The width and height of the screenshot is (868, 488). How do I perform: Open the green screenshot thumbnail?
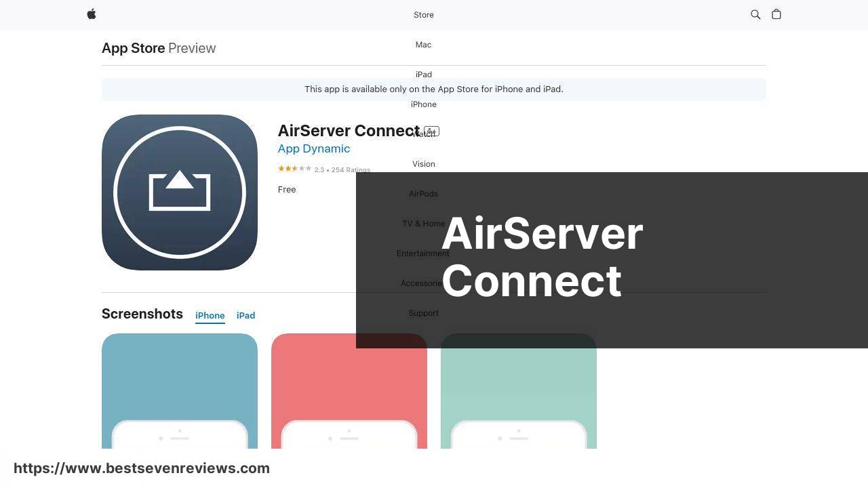click(519, 391)
